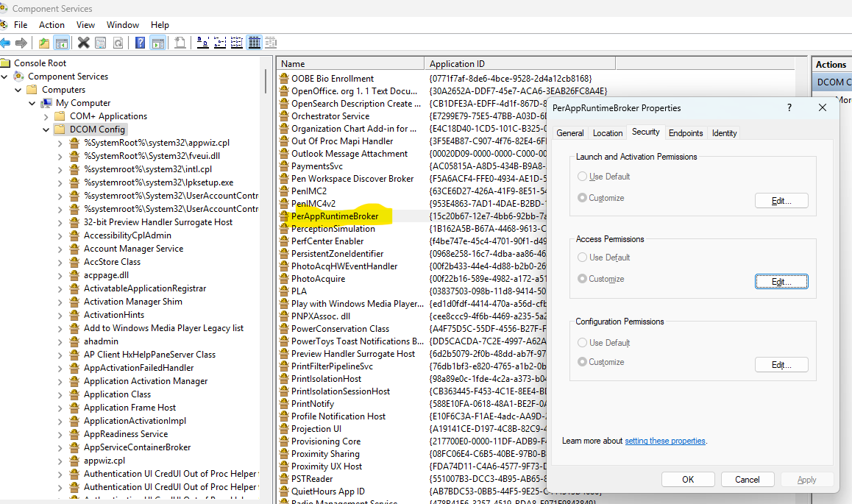The width and height of the screenshot is (852, 504).
Task: Open the View menu
Action: pyautogui.click(x=85, y=25)
